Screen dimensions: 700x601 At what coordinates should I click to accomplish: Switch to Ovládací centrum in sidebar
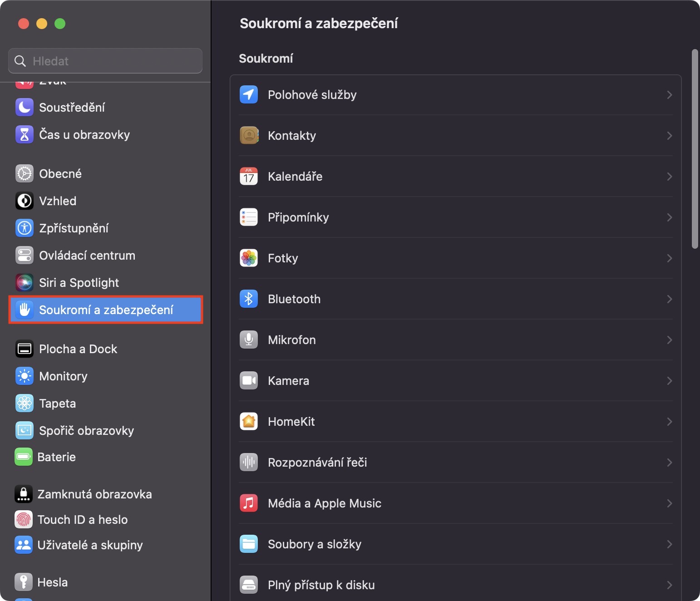[x=87, y=255]
